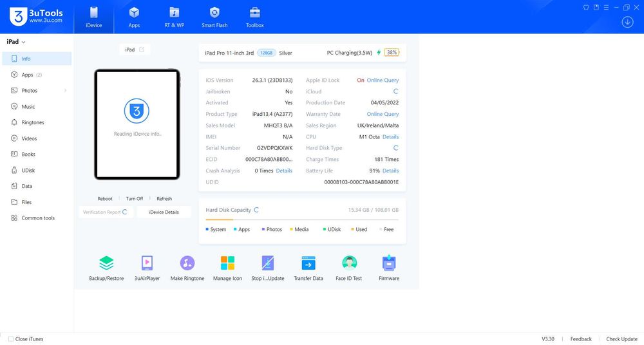The width and height of the screenshot is (644, 345).
Task: Open the Transfer Data tool
Action: point(308,268)
